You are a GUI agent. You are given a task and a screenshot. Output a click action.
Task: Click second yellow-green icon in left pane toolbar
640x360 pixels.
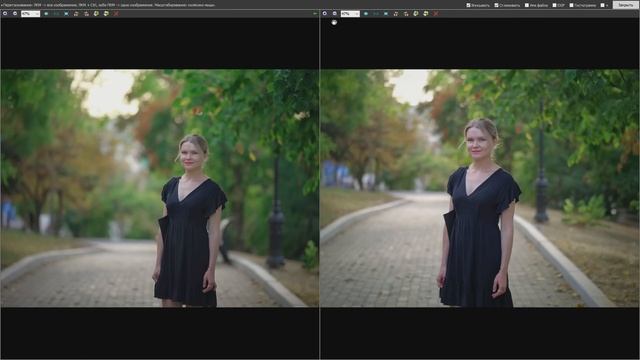coord(106,13)
